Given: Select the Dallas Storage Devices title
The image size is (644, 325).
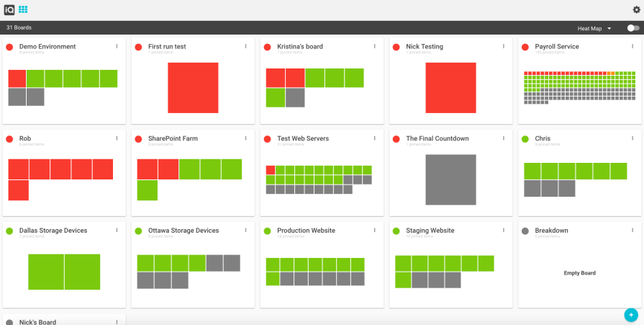Looking at the screenshot, I should (53, 231).
